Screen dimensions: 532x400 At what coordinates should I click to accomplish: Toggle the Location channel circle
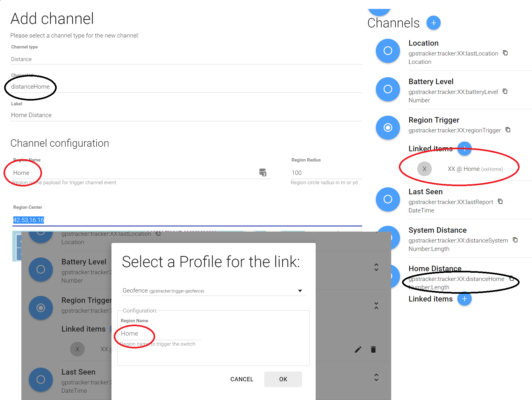coord(388,51)
